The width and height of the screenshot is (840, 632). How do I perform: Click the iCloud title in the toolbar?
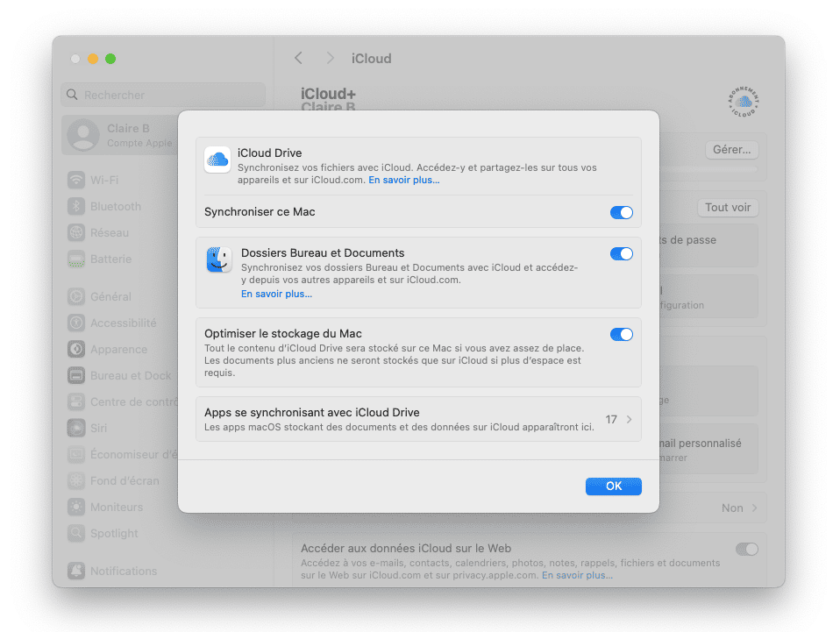click(371, 59)
